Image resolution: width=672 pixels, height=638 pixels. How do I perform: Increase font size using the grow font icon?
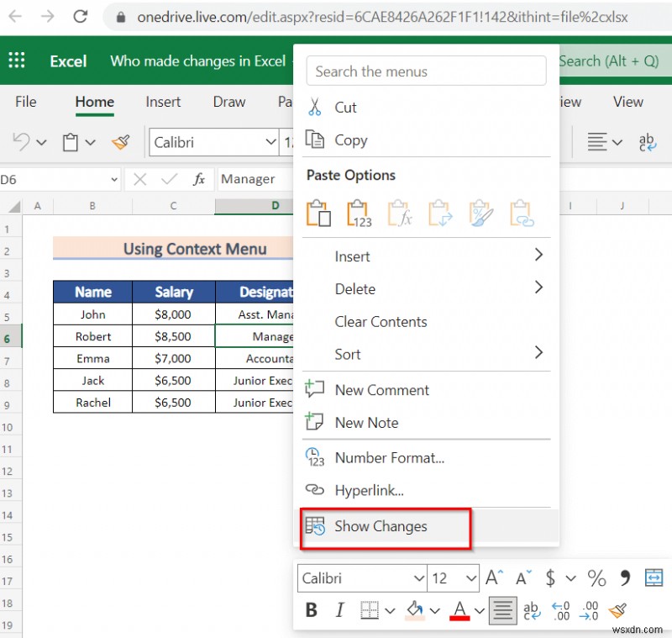(x=493, y=577)
